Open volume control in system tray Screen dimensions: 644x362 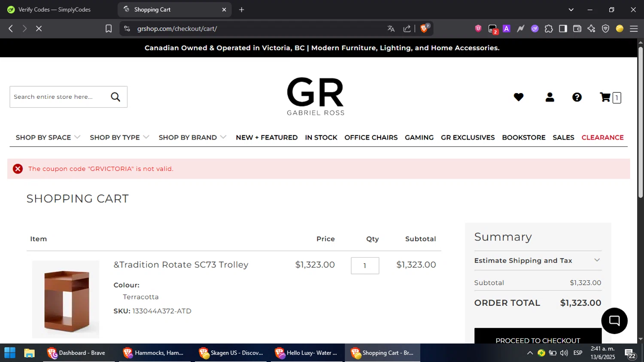click(x=564, y=353)
